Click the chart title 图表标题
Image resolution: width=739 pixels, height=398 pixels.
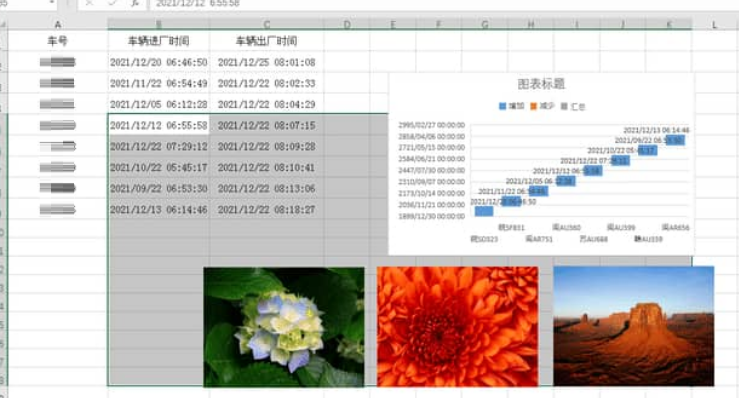(x=541, y=84)
